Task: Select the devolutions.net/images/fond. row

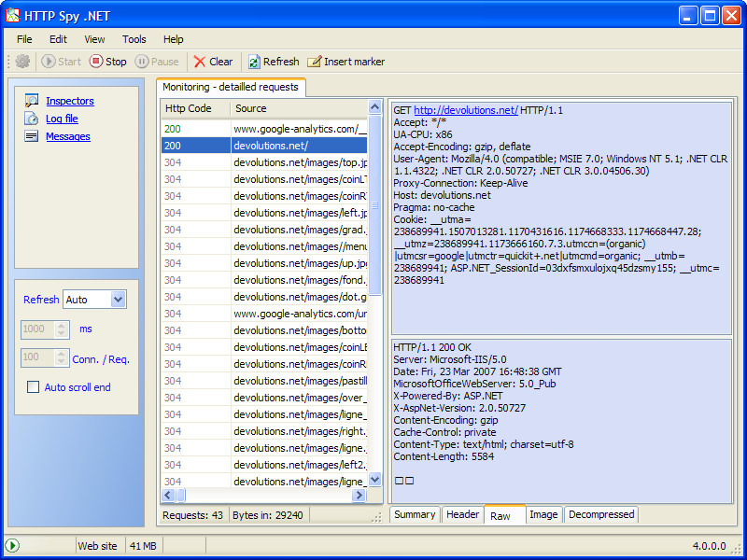Action: pos(264,280)
